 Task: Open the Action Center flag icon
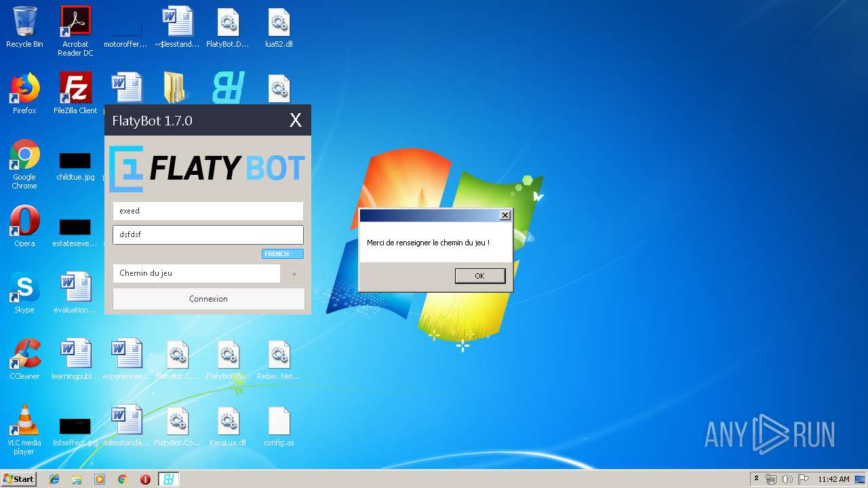(804, 479)
